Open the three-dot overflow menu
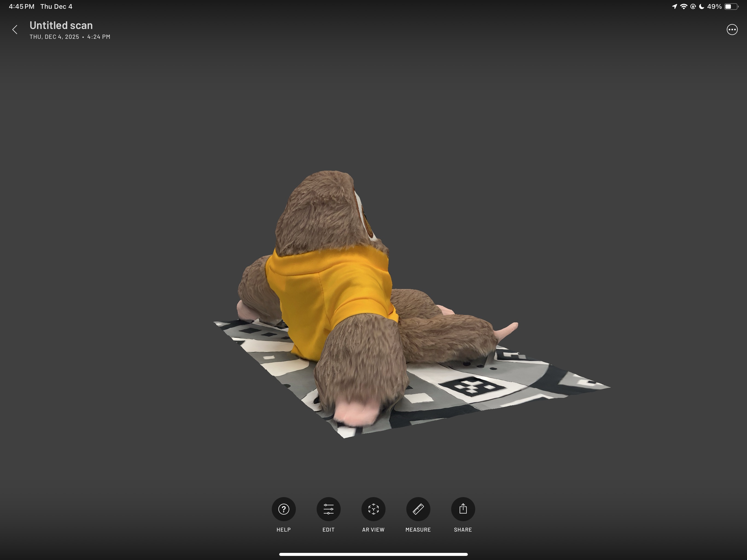The width and height of the screenshot is (747, 560). point(732,30)
